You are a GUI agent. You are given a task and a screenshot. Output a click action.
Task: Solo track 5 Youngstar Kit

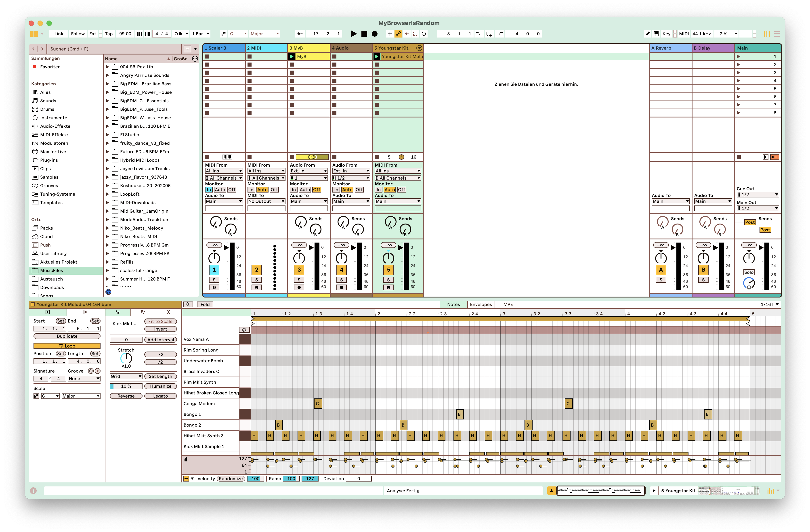click(388, 280)
